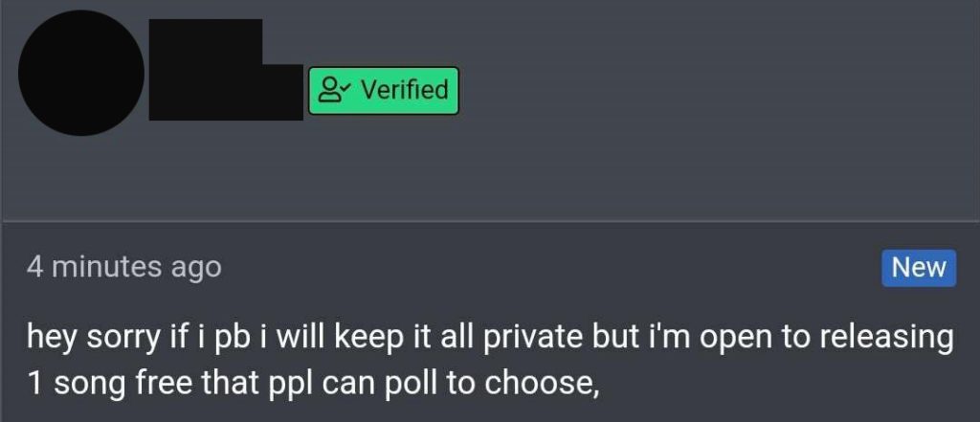Select the blue New label

[x=919, y=268]
